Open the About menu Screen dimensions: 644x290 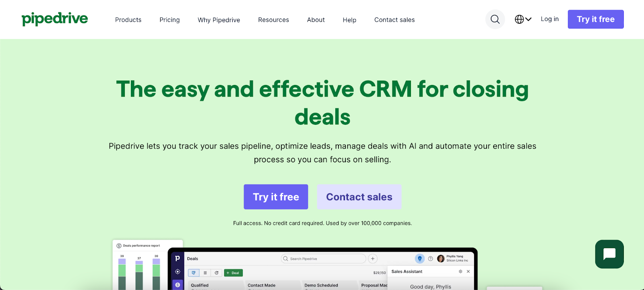(x=316, y=20)
